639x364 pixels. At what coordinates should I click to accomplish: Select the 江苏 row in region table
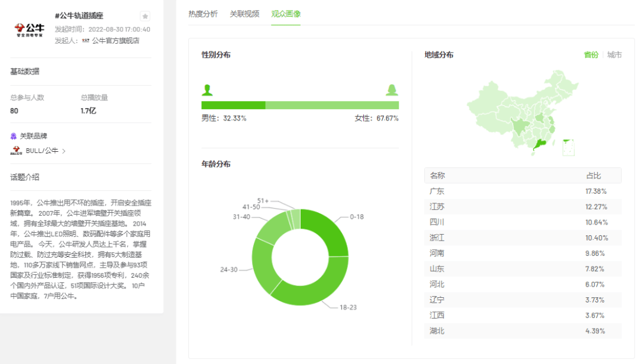click(523, 206)
